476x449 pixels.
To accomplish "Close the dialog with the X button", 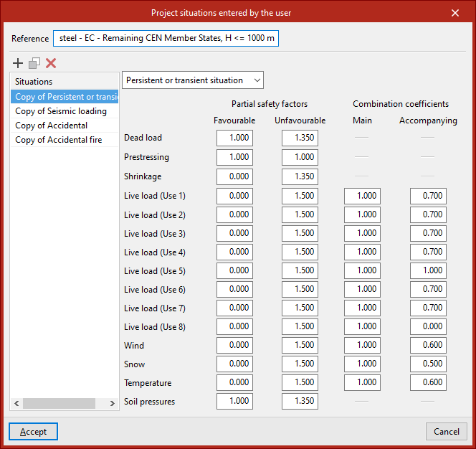I will pyautogui.click(x=455, y=12).
